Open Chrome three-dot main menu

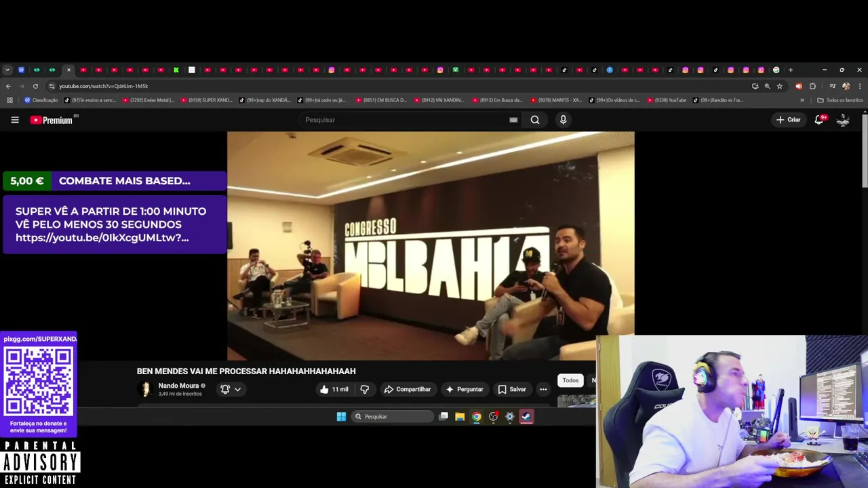click(860, 86)
